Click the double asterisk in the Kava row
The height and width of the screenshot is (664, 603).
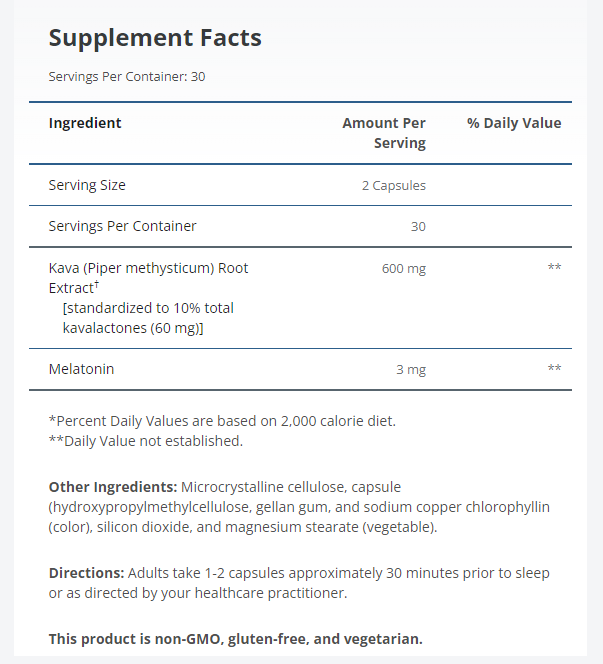click(x=554, y=268)
